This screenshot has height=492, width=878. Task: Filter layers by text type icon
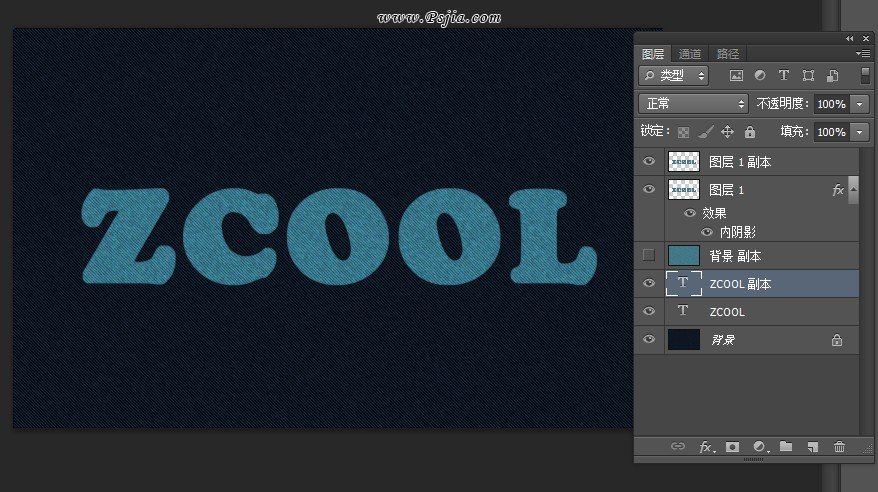coord(784,76)
